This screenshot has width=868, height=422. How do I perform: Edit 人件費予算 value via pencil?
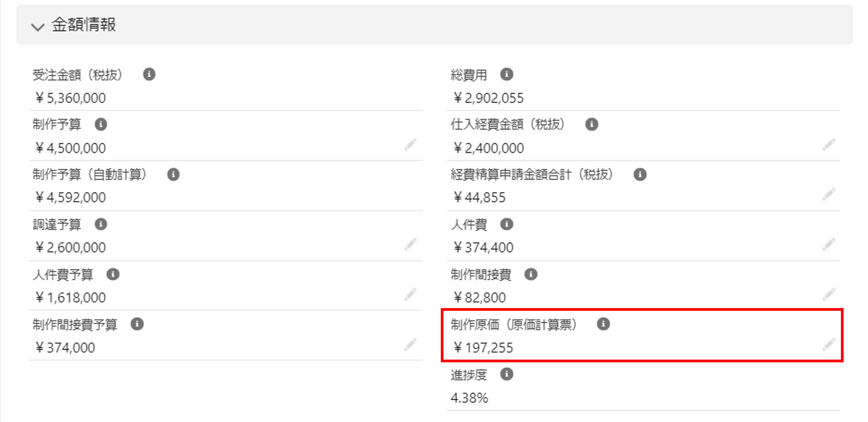click(x=411, y=295)
